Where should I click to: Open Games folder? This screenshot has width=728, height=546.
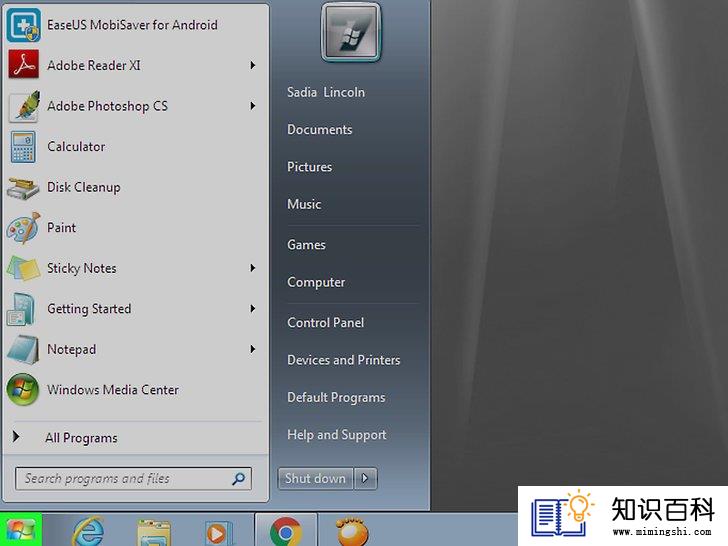click(x=306, y=245)
